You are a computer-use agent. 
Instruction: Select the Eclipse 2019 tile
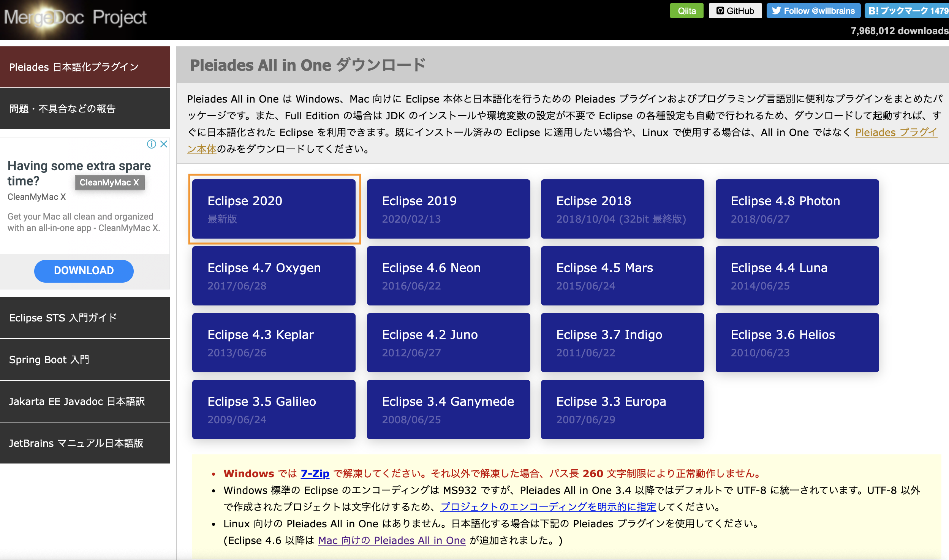pos(448,209)
